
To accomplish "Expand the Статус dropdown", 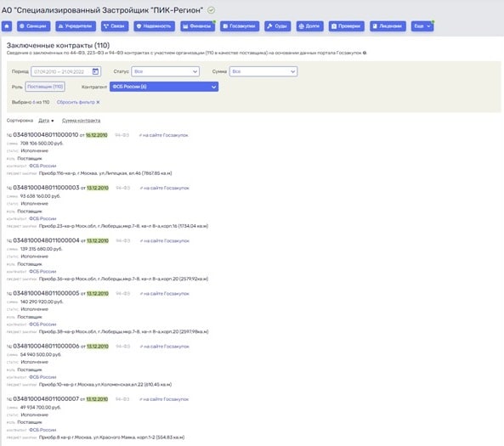I will (165, 71).
